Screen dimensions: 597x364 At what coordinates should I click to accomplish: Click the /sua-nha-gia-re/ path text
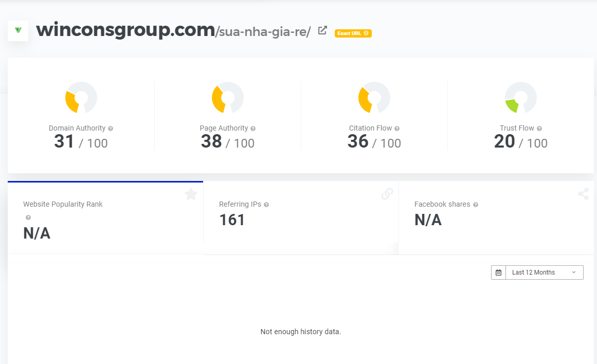pos(263,31)
